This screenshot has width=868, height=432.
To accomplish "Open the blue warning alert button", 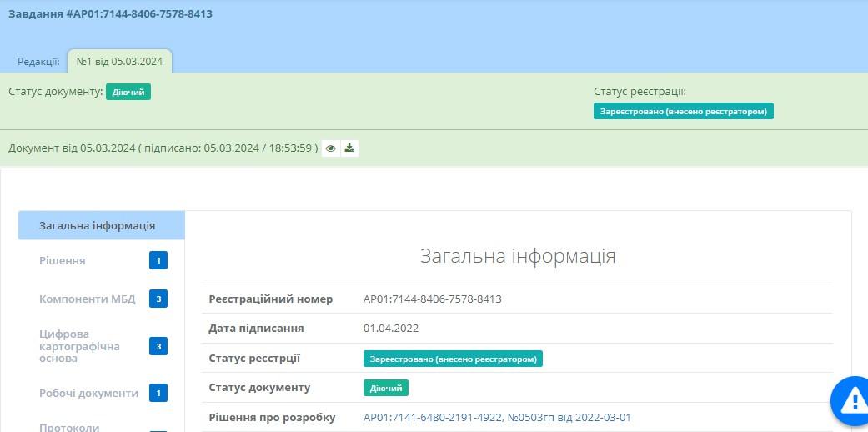I will (852, 401).
